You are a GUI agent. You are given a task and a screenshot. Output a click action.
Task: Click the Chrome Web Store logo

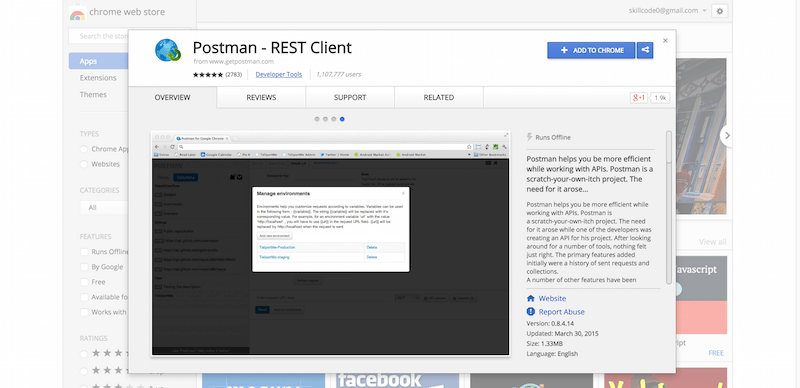[77, 12]
